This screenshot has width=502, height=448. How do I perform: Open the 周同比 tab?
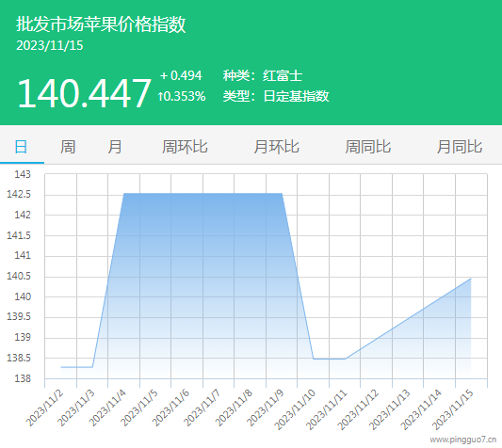[x=368, y=147]
